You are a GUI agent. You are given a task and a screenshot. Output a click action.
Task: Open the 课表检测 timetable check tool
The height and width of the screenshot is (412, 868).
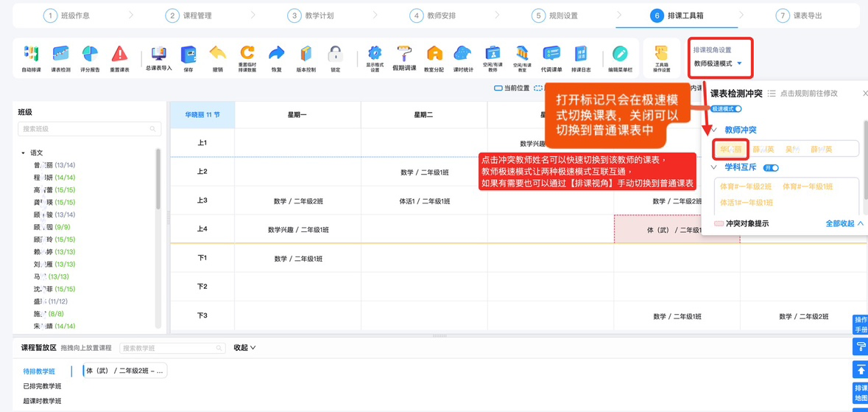(60, 58)
